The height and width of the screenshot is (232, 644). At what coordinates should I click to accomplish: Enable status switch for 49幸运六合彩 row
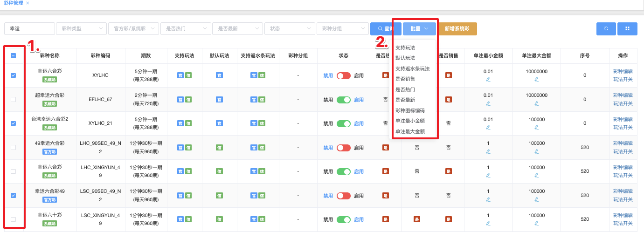(x=344, y=148)
